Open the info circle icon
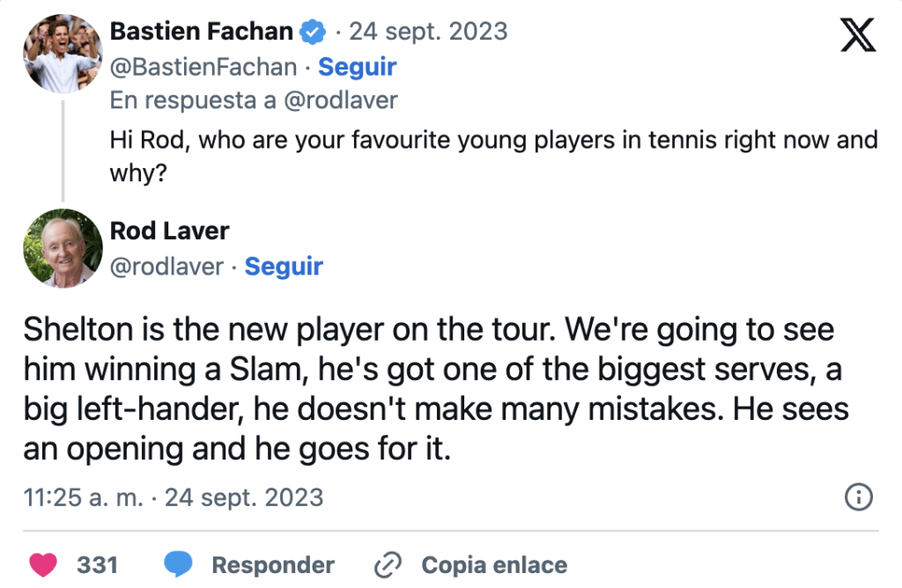 [x=858, y=497]
